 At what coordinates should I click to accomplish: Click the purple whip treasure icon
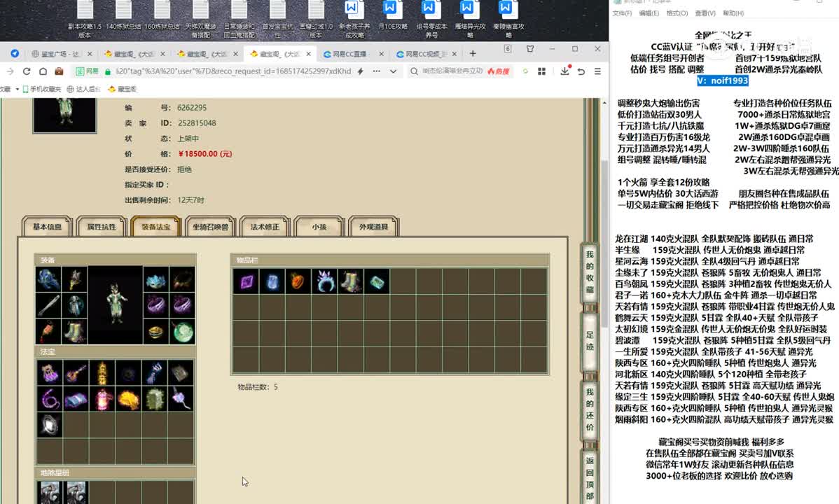click(50, 399)
